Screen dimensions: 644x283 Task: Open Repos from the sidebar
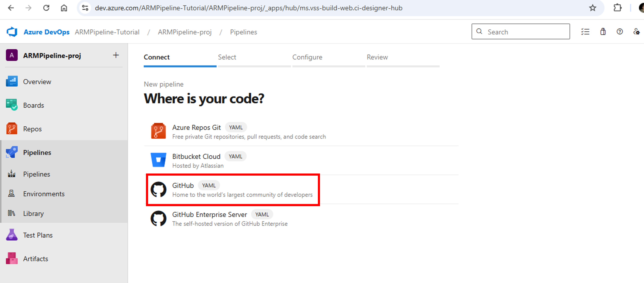click(32, 129)
